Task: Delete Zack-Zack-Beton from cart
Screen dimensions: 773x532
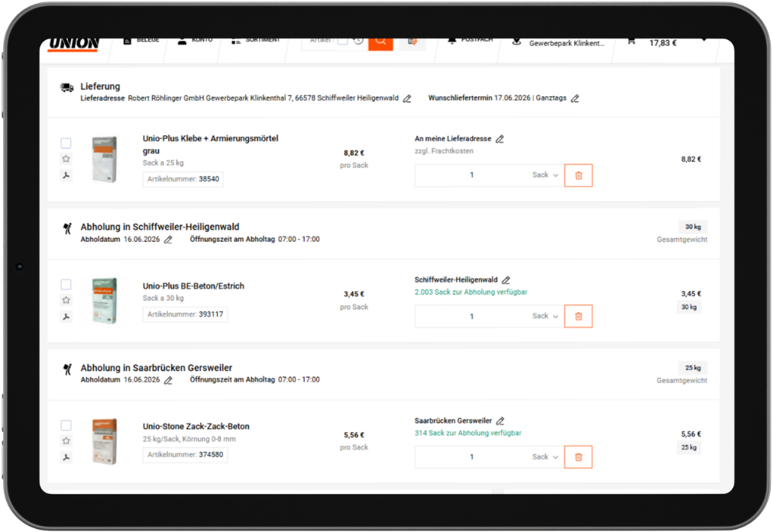Action: tap(578, 457)
